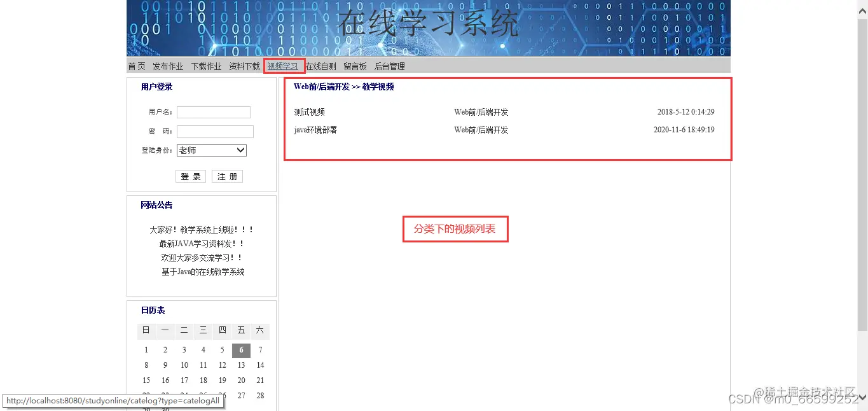Select 老师 in the login role selector
The height and width of the screenshot is (411, 868).
click(211, 150)
